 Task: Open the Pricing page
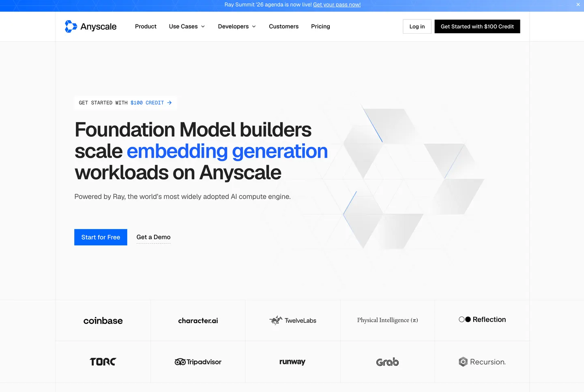320,26
